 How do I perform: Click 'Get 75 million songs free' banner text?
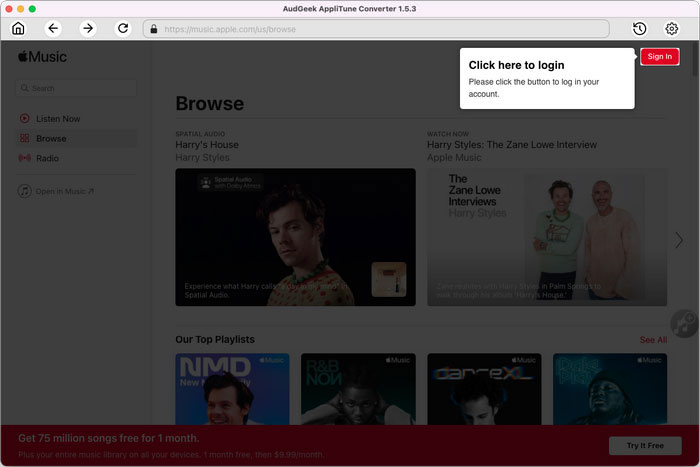(x=109, y=438)
